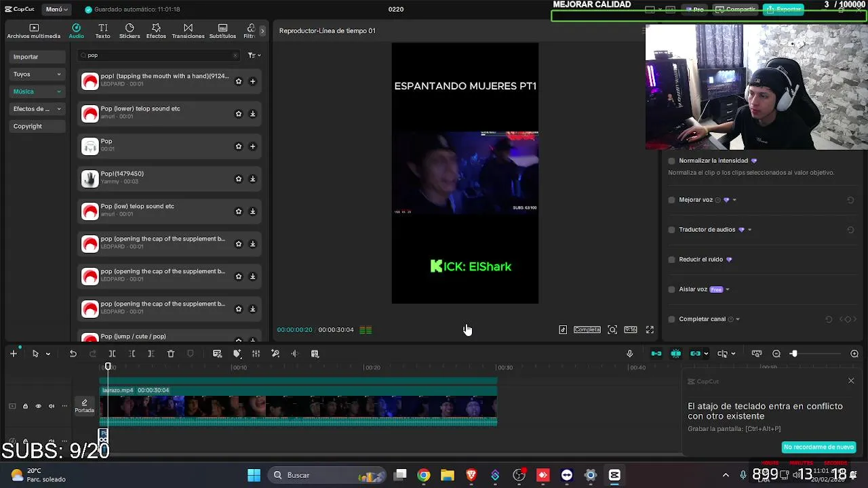Screen dimensions: 868x488
Task: Click the Importar button
Action: point(37,57)
